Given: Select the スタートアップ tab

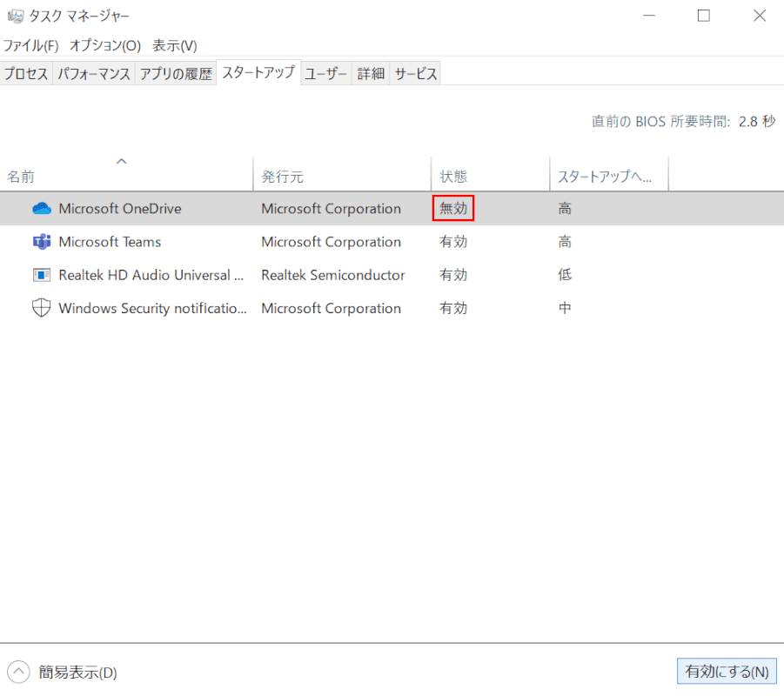Looking at the screenshot, I should 258,72.
